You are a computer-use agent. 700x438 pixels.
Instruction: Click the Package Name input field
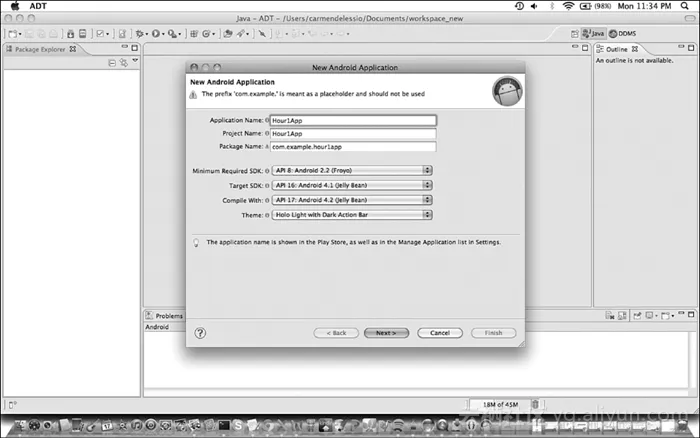tap(353, 146)
